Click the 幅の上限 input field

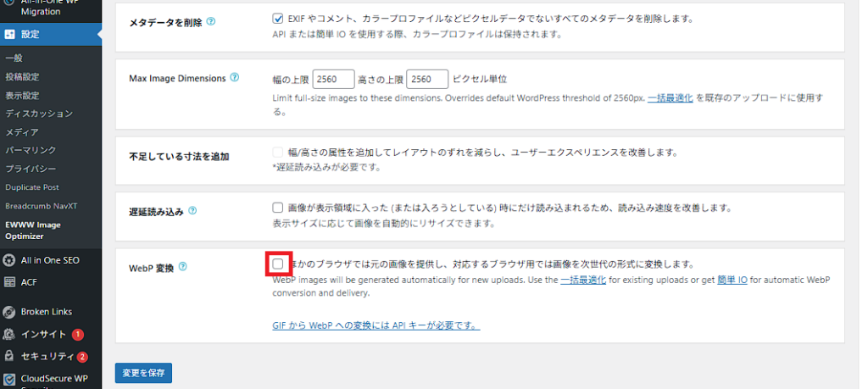(333, 79)
